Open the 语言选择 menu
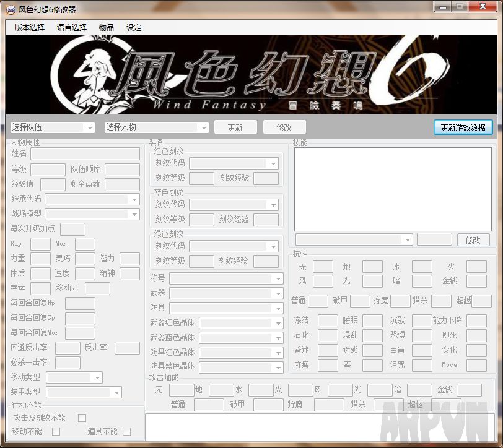The height and width of the screenshot is (448, 503). [71, 28]
